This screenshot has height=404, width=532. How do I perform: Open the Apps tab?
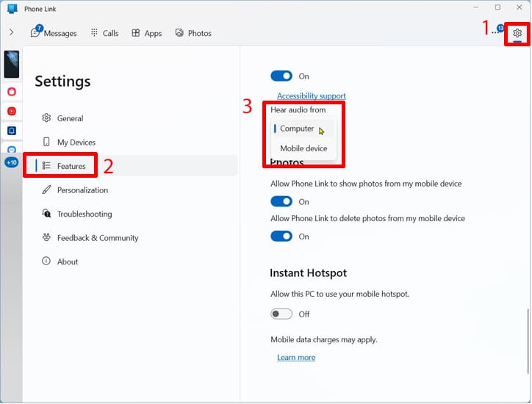pos(146,33)
